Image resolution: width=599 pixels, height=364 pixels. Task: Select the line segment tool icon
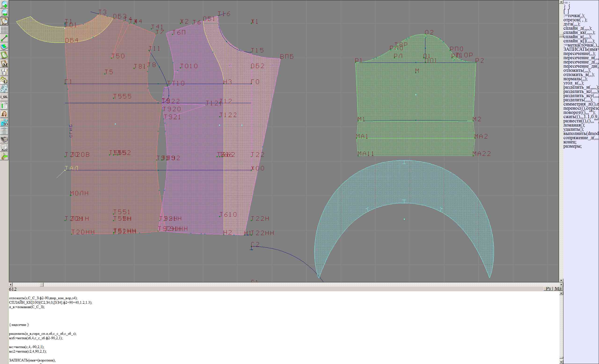pyautogui.click(x=4, y=38)
